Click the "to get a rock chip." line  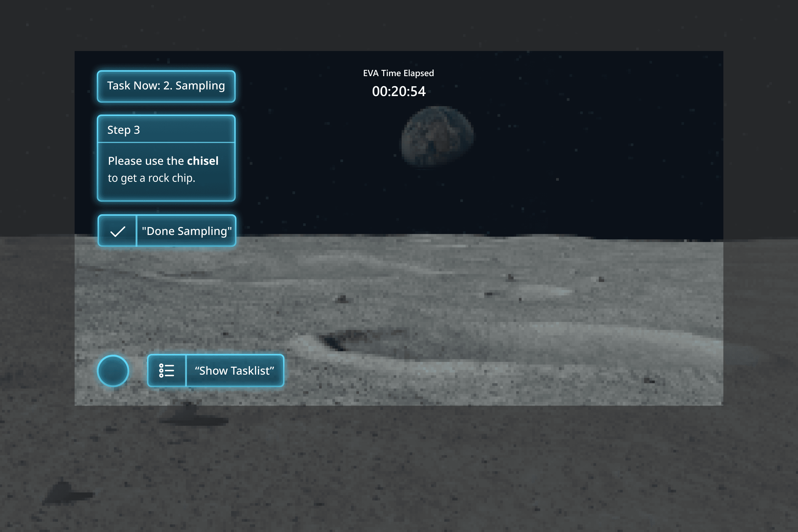(151, 178)
